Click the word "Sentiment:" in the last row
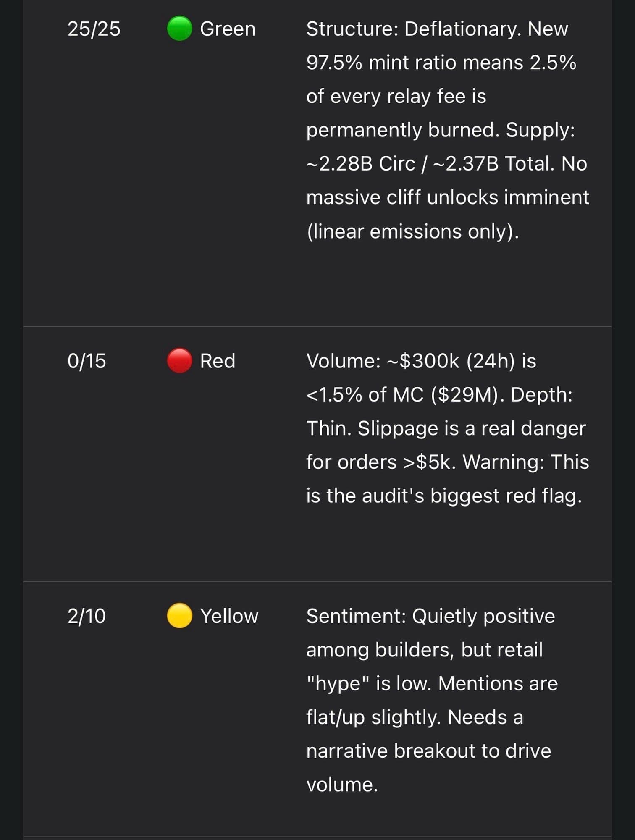The height and width of the screenshot is (840, 635). pyautogui.click(x=356, y=616)
